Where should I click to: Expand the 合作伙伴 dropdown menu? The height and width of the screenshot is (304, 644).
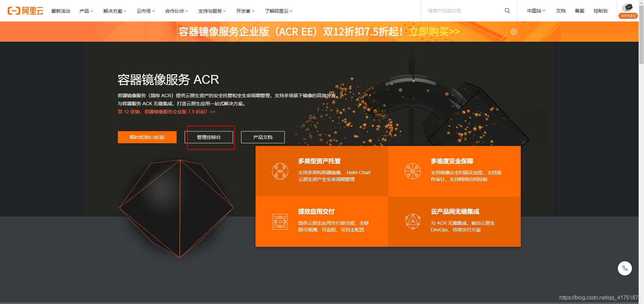coord(177,11)
